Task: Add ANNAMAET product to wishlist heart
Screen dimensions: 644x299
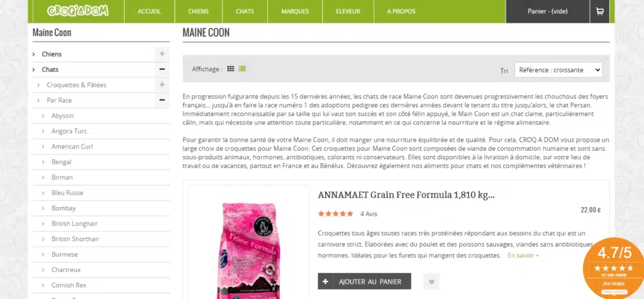Action: (x=431, y=282)
